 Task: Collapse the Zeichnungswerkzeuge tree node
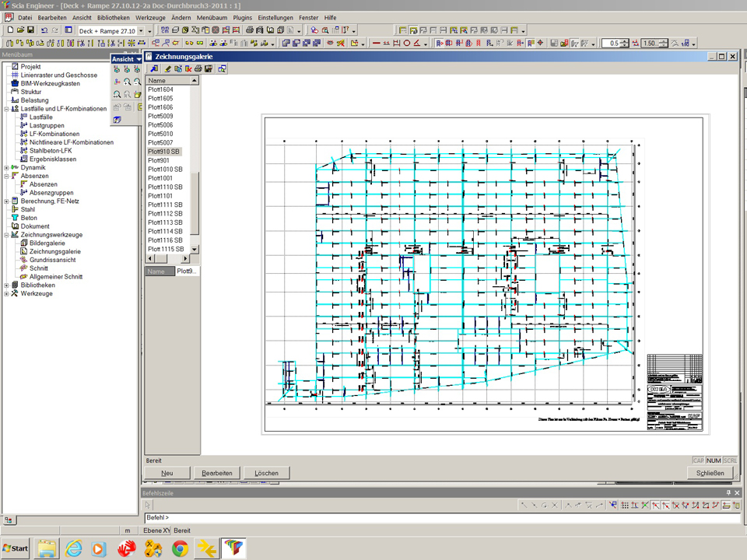[x=6, y=235]
